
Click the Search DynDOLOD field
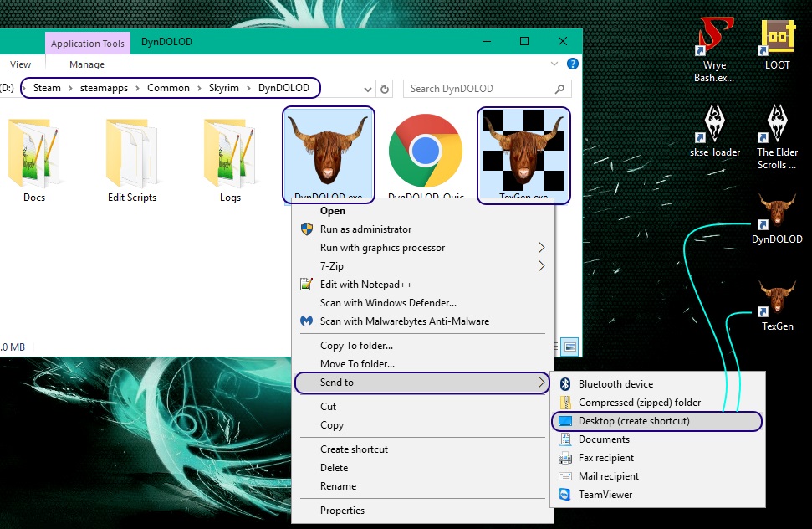(x=488, y=89)
